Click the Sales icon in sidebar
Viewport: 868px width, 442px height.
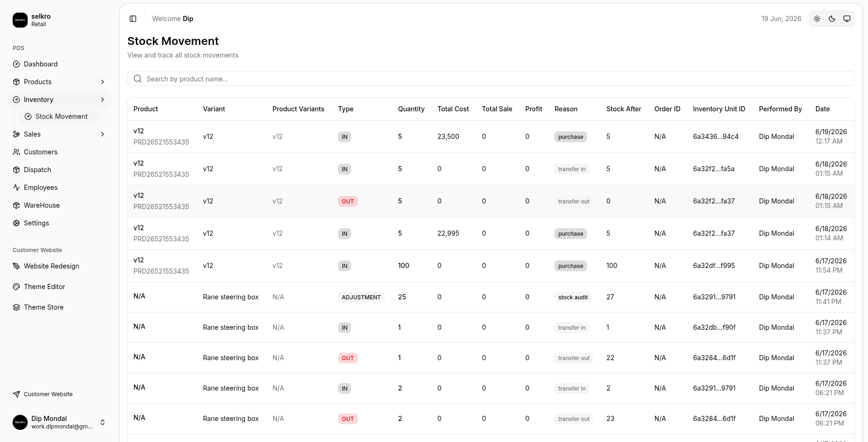click(x=16, y=134)
